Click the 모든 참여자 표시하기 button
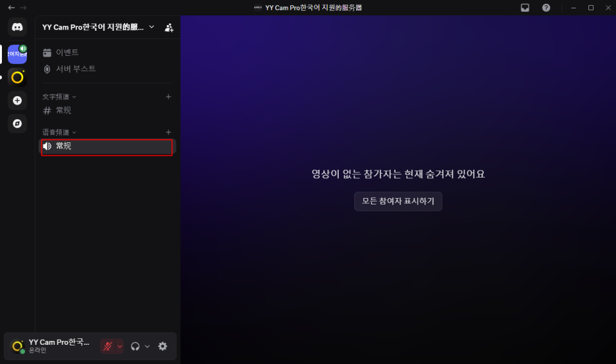616x364 pixels. point(398,201)
